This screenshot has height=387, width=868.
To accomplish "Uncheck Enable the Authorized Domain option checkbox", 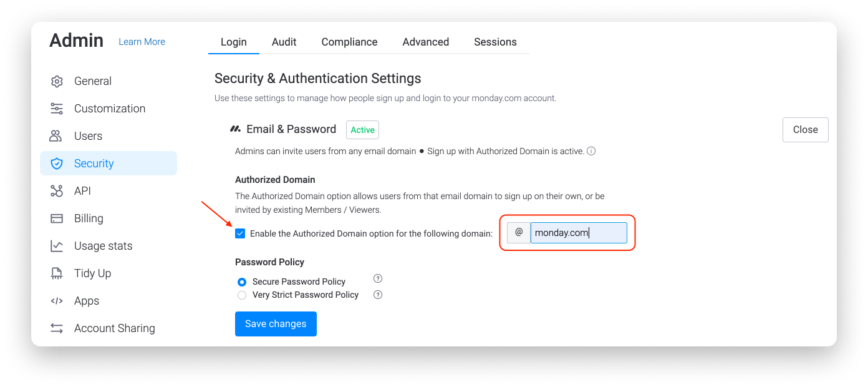I will 240,233.
